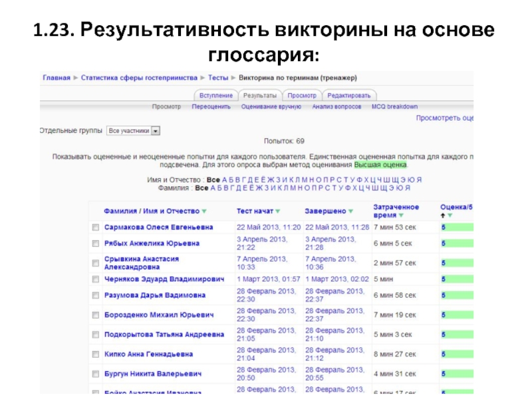The height and width of the screenshot is (399, 532).
Task: Filter Имя и Отчество by letter А
Action: click(224, 180)
